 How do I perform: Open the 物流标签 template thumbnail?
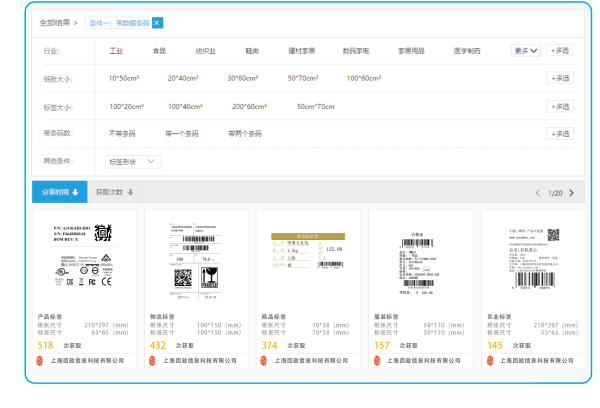(196, 262)
